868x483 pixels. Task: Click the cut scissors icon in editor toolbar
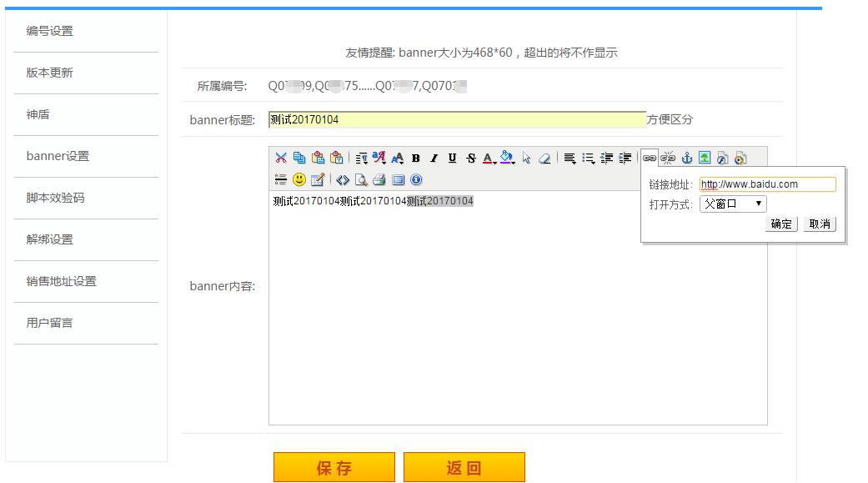tap(281, 158)
